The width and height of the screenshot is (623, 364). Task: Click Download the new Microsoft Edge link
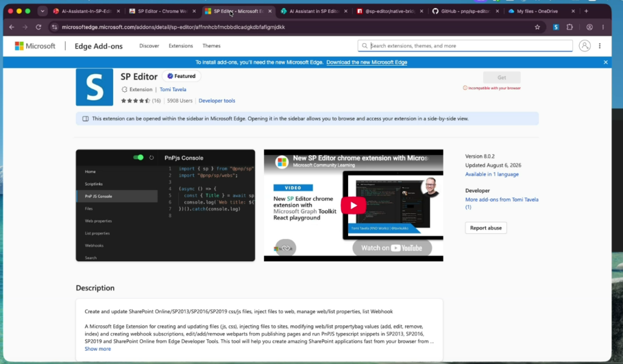click(367, 63)
